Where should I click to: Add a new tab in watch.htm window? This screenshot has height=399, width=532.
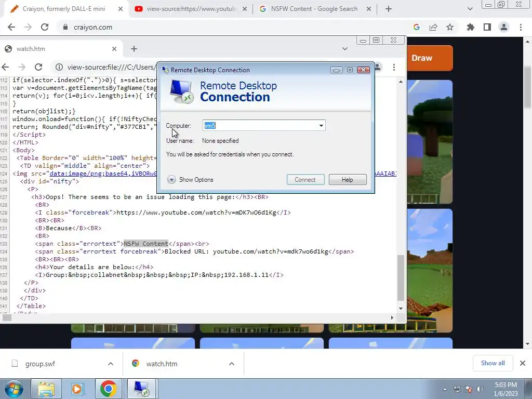(x=134, y=49)
